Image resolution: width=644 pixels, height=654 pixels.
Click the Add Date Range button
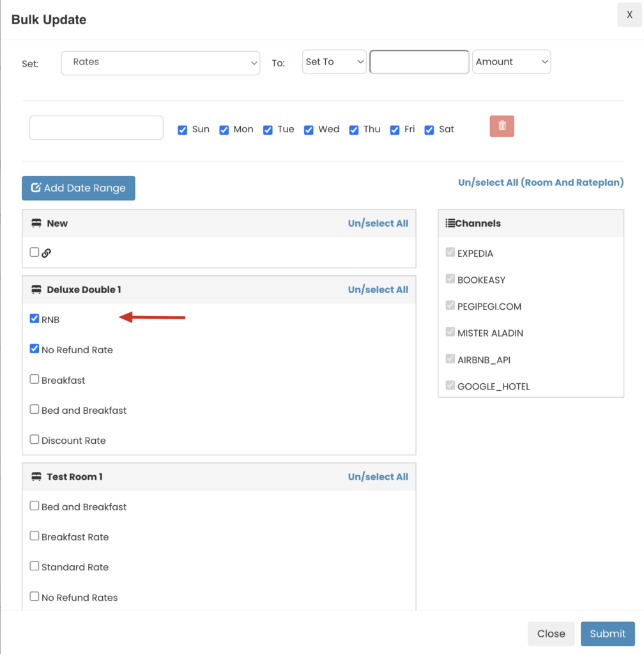coord(79,188)
